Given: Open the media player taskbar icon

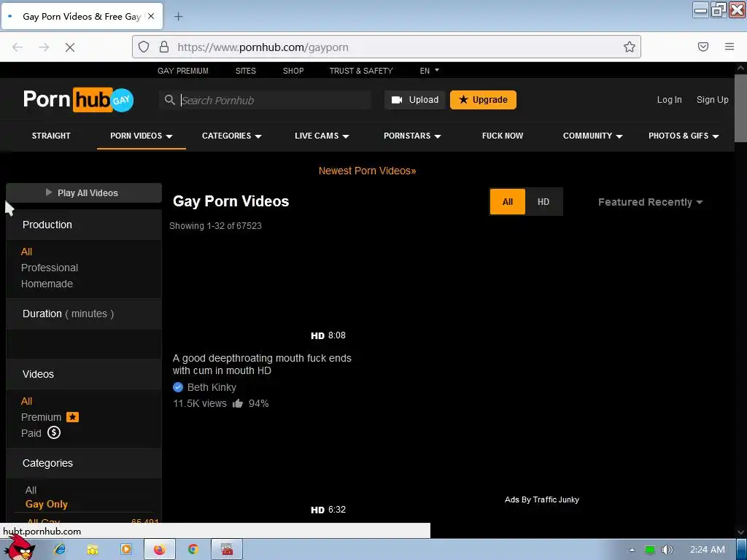Looking at the screenshot, I should point(126,550).
